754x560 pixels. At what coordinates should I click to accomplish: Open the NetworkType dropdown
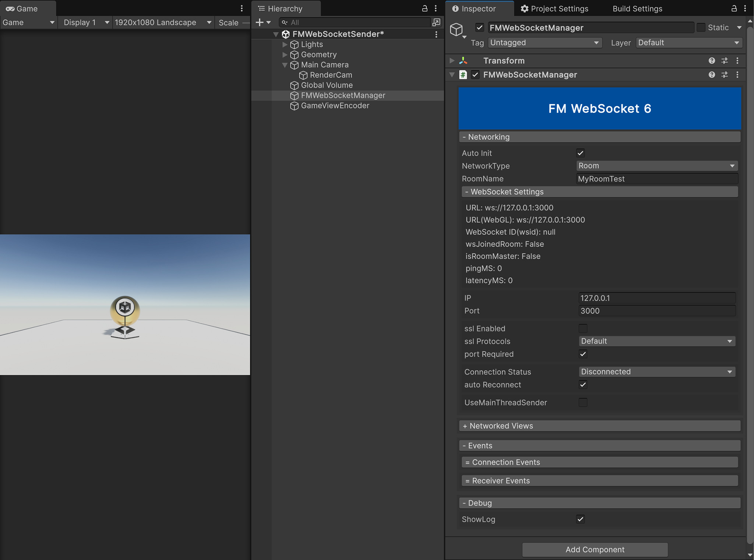tap(656, 166)
